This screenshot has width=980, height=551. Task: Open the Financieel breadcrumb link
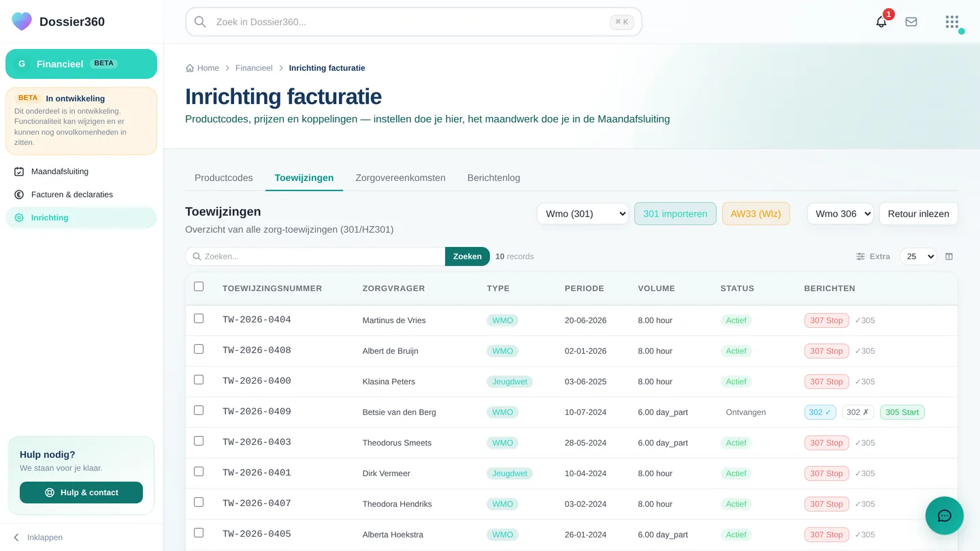(x=254, y=68)
